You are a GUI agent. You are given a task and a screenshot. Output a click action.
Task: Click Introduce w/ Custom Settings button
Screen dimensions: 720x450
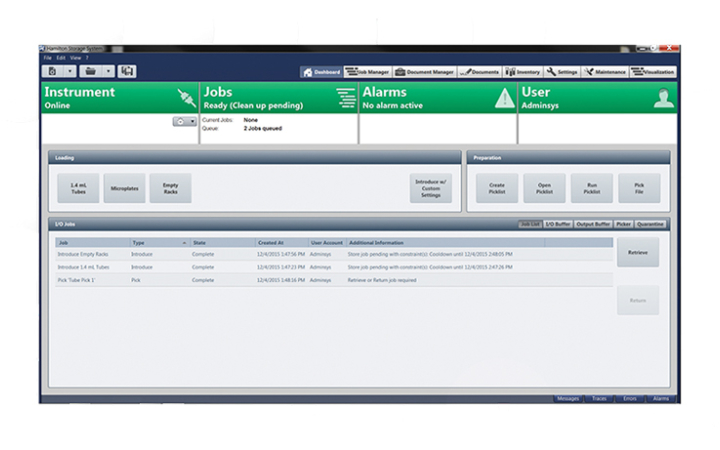click(x=431, y=188)
